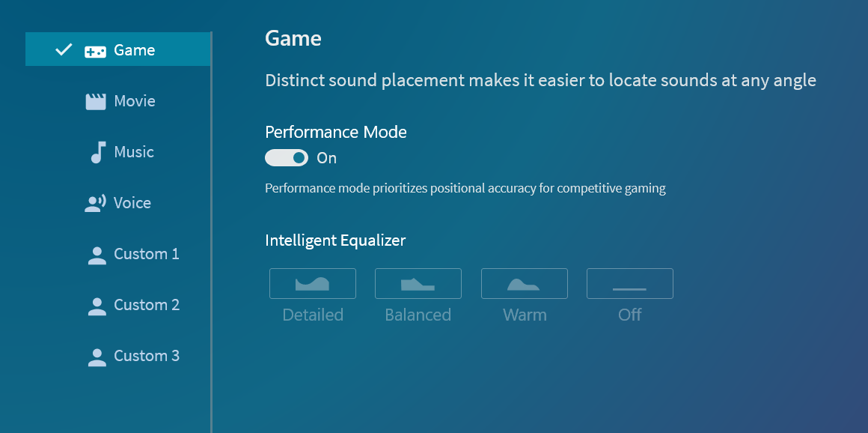Viewport: 868px width, 433px height.
Task: Click the checkmark icon beside Game
Action: (x=64, y=50)
